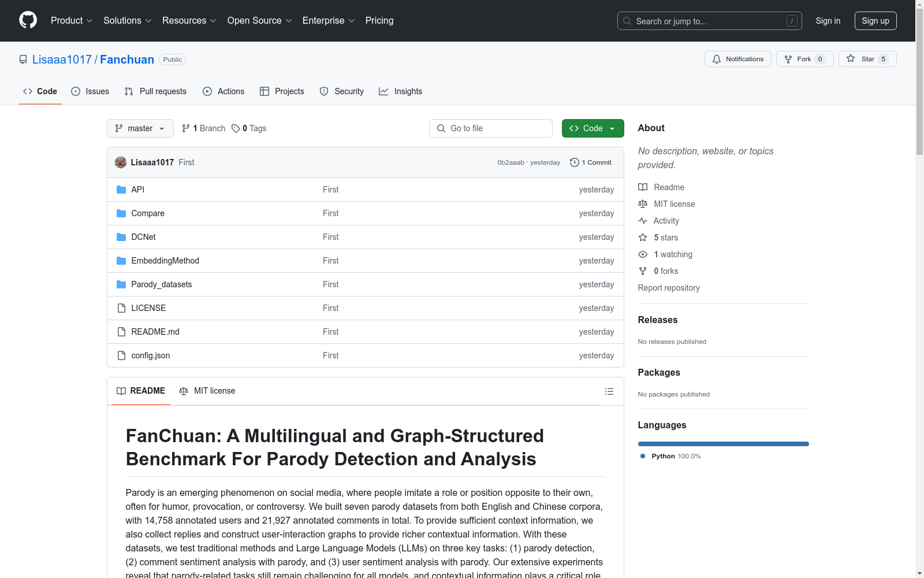924x578 pixels.
Task: Click the Parody_datasets folder icon
Action: pyautogui.click(x=121, y=284)
